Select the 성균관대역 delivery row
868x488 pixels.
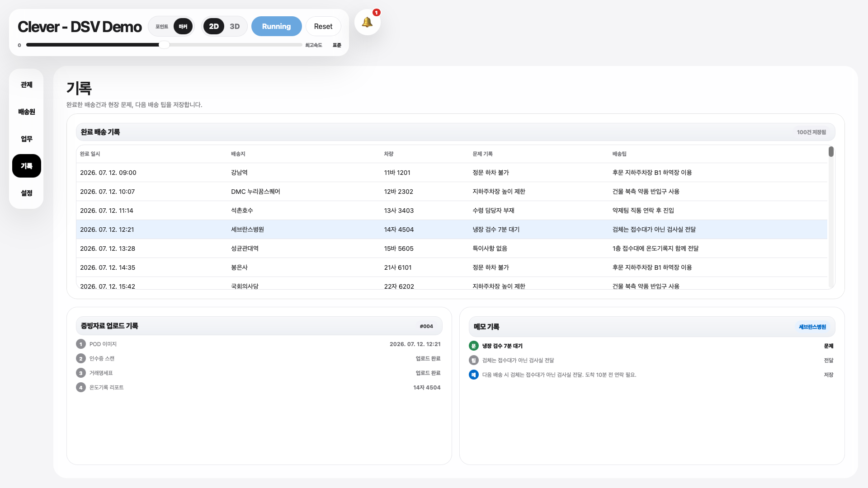pyautogui.click(x=452, y=249)
